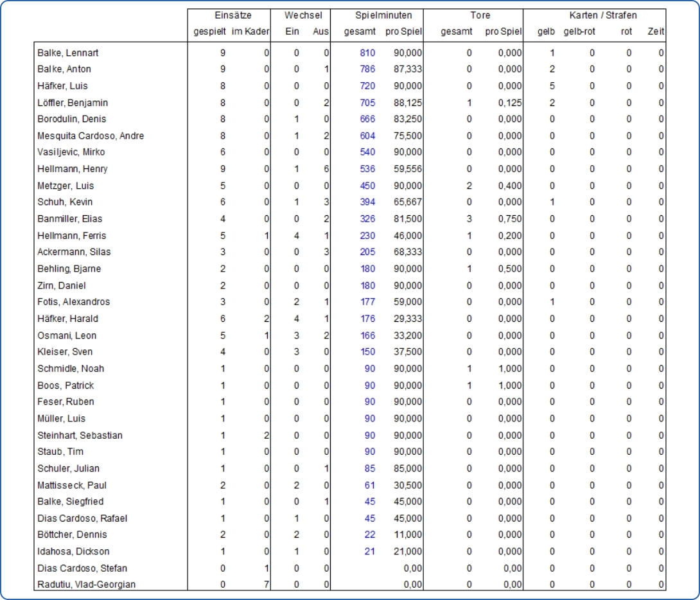The image size is (700, 600).
Task: Click the 705 total minutes value
Action: 367,103
